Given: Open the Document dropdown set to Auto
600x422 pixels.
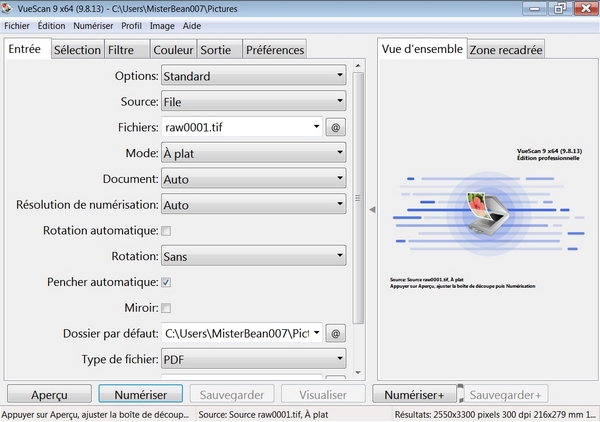Looking at the screenshot, I should (254, 178).
